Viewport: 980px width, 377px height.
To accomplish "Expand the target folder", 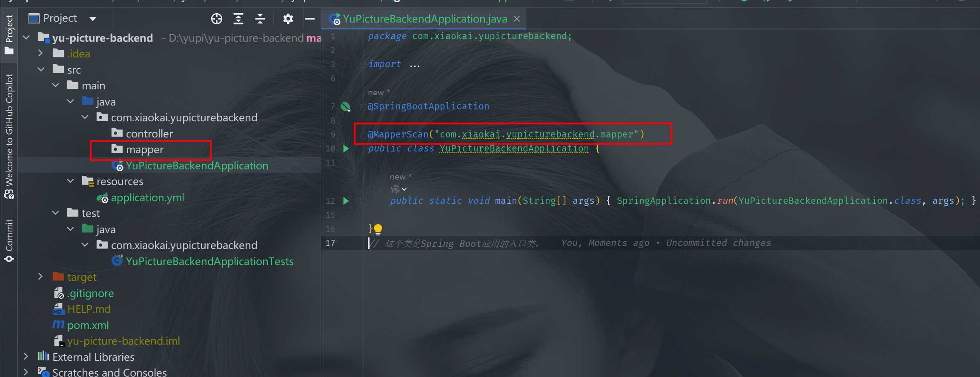I will [40, 277].
